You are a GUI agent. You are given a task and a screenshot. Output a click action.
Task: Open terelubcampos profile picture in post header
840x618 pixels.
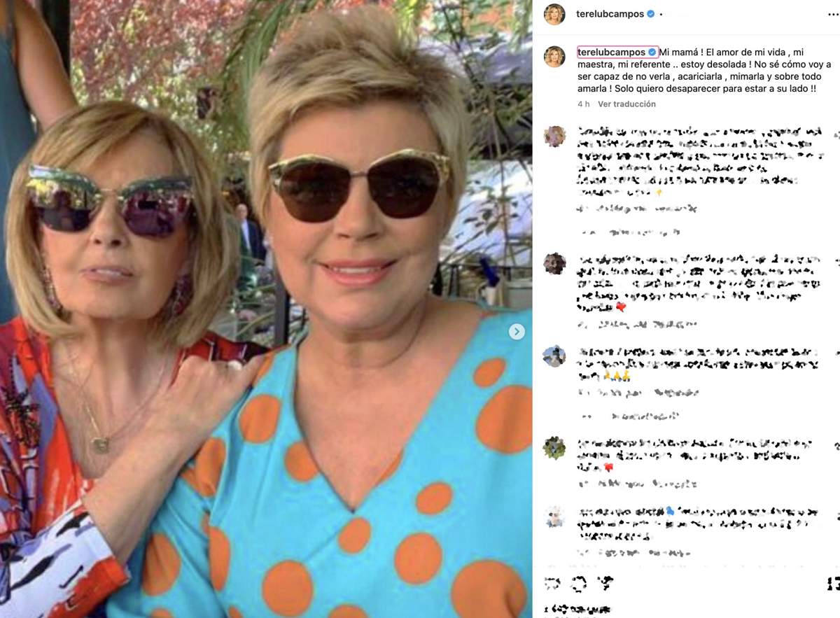point(554,14)
